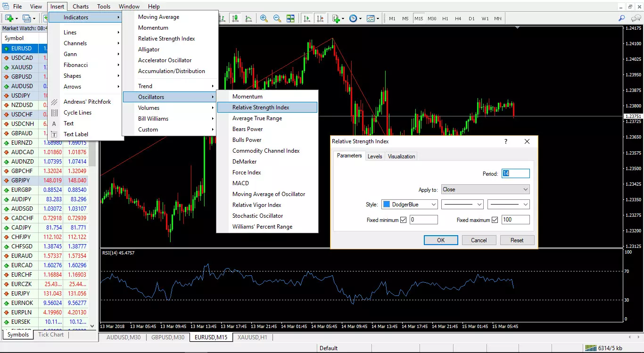Screen dimensions: 644x353
Task: Open the Tick Chart tab
Action: [x=51, y=335]
